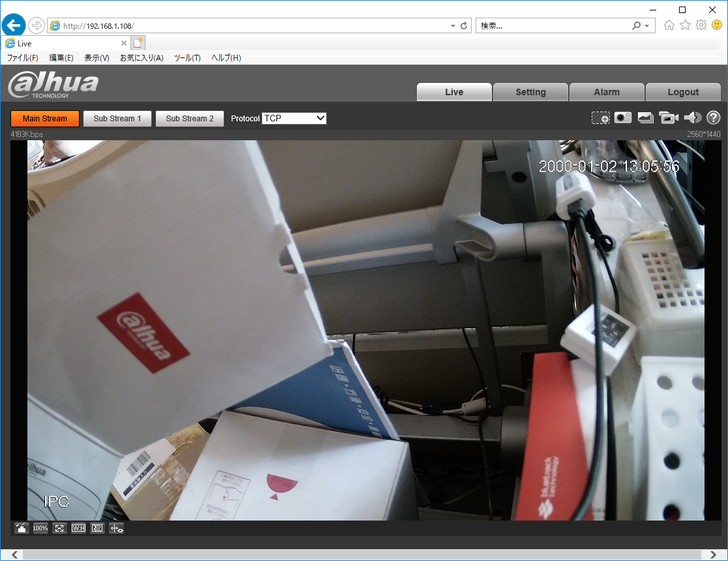Refresh the page in the address bar
The width and height of the screenshot is (728, 561).
coord(463,26)
